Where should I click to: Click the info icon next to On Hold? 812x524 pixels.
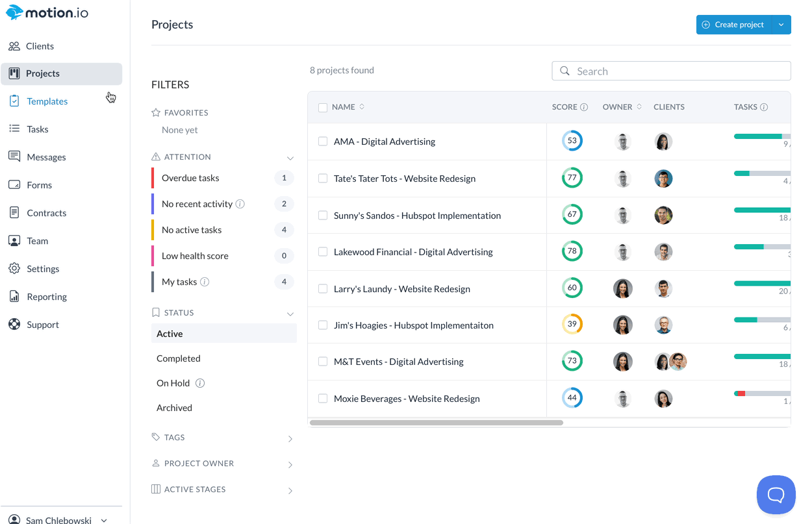[x=200, y=383]
